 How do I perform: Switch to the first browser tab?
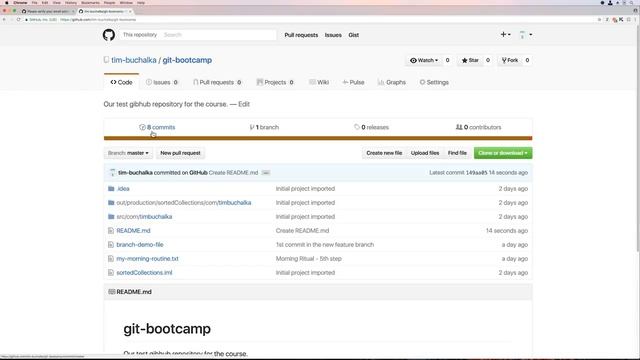click(x=48, y=11)
